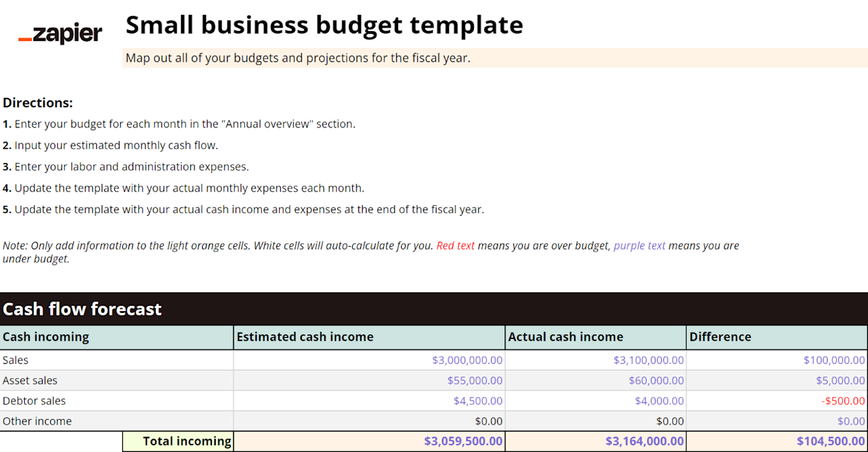Viewport: 868px width, 452px height.
Task: Select the 'Cash incoming' column header
Action: 117,337
